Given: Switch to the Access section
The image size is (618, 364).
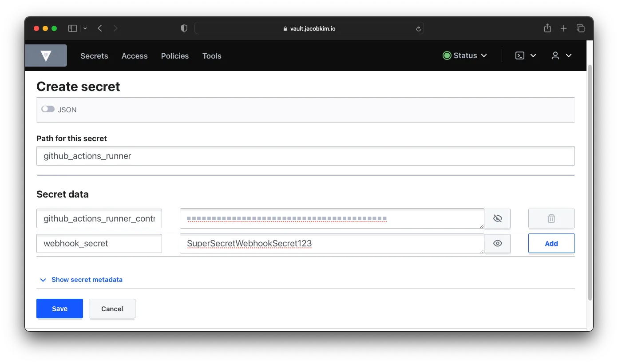Looking at the screenshot, I should click(x=135, y=56).
